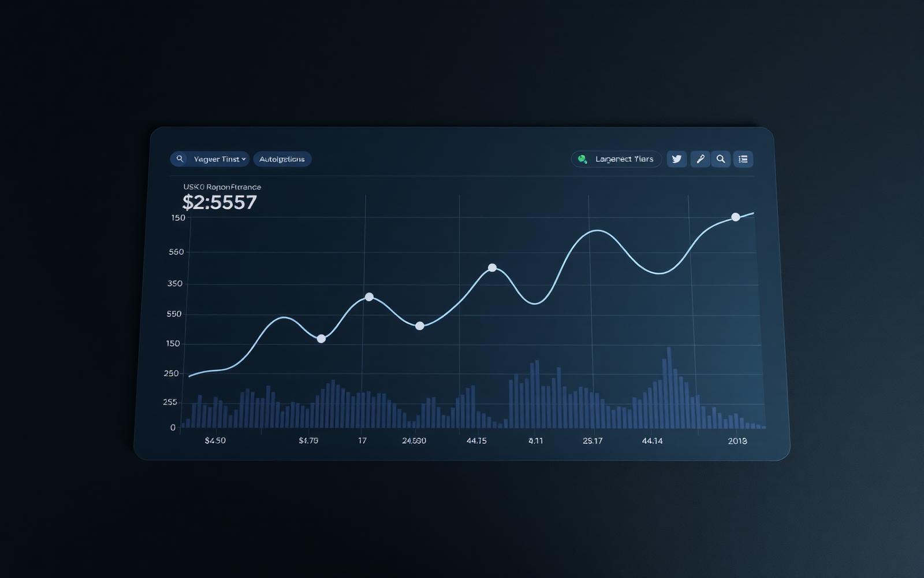Image resolution: width=924 pixels, height=578 pixels.
Task: Click the $4.50 x-axis label
Action: tap(215, 440)
